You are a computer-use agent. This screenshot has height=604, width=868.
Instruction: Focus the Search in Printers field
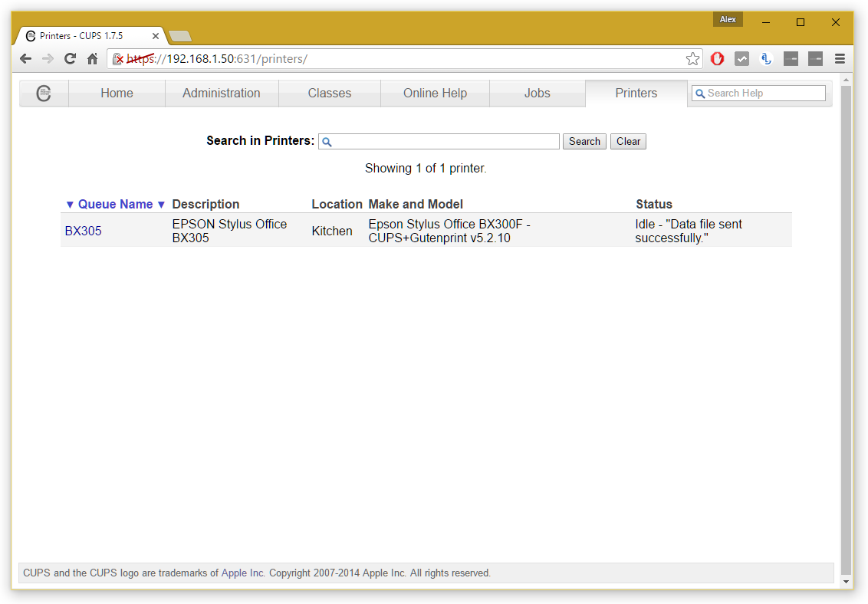(x=439, y=142)
